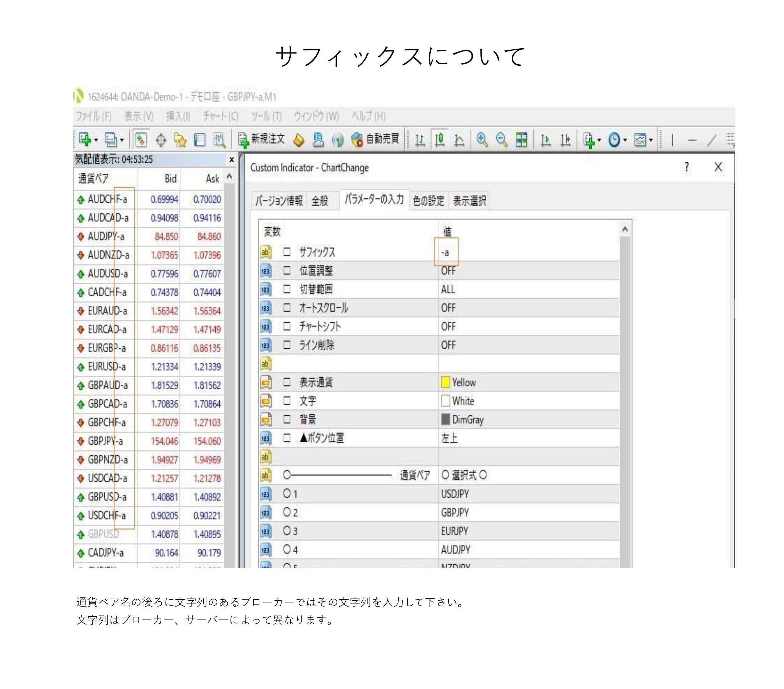
Task: Click the 新規注文 new order button
Action: (x=261, y=139)
